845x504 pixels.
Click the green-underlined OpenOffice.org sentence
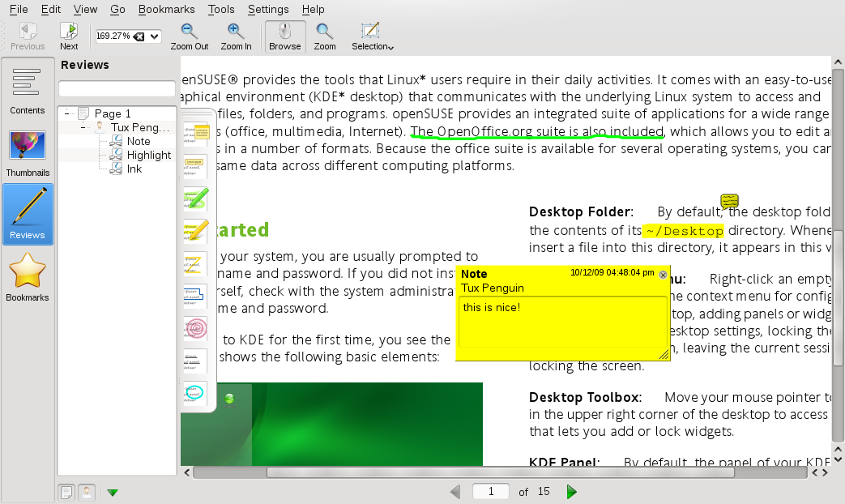[537, 132]
